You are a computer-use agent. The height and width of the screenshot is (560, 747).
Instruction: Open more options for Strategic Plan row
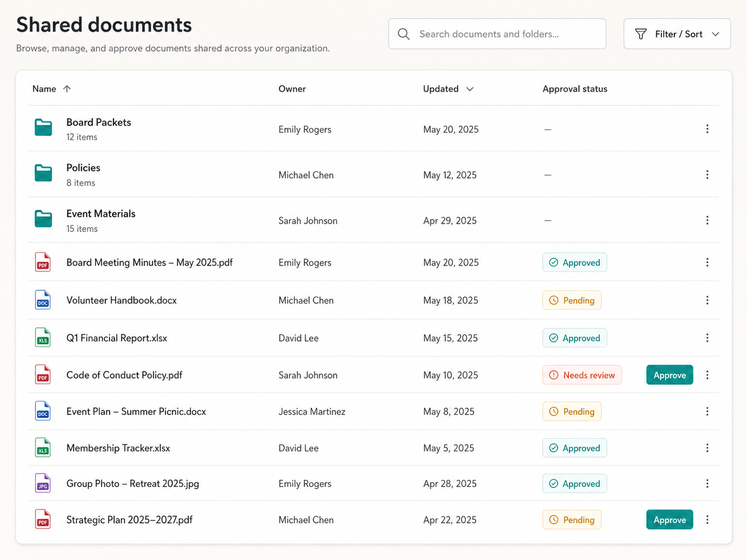pos(707,520)
